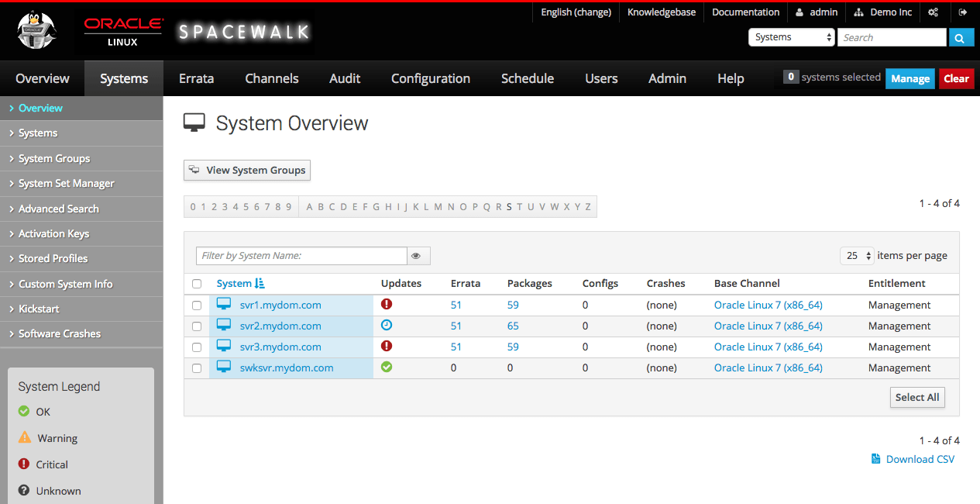Open Software Crashes sidebar item

coord(81,333)
